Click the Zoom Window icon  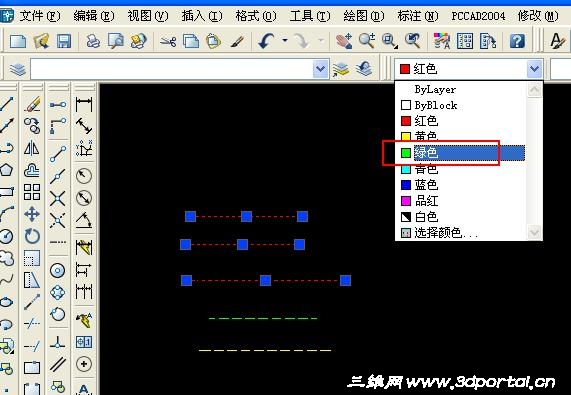(x=389, y=41)
